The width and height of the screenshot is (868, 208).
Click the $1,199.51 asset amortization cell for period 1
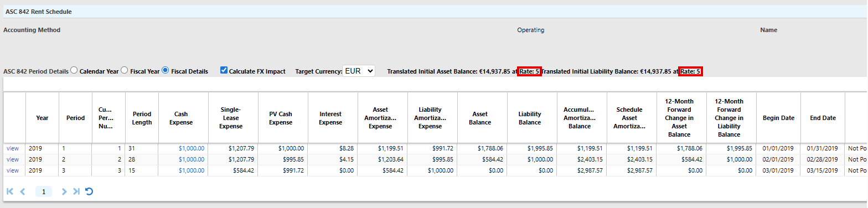tap(383, 148)
